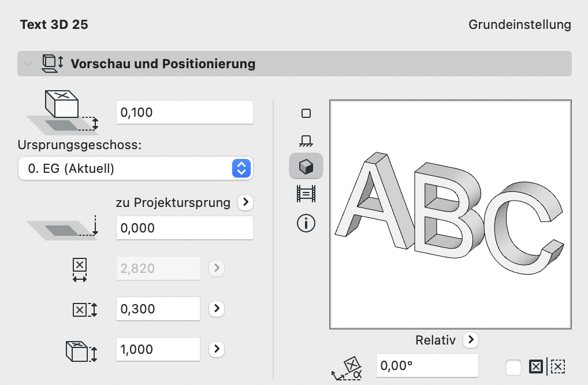Collapse the Vorschau und Positionierung section
The height and width of the screenshot is (385, 588).
pyautogui.click(x=29, y=64)
